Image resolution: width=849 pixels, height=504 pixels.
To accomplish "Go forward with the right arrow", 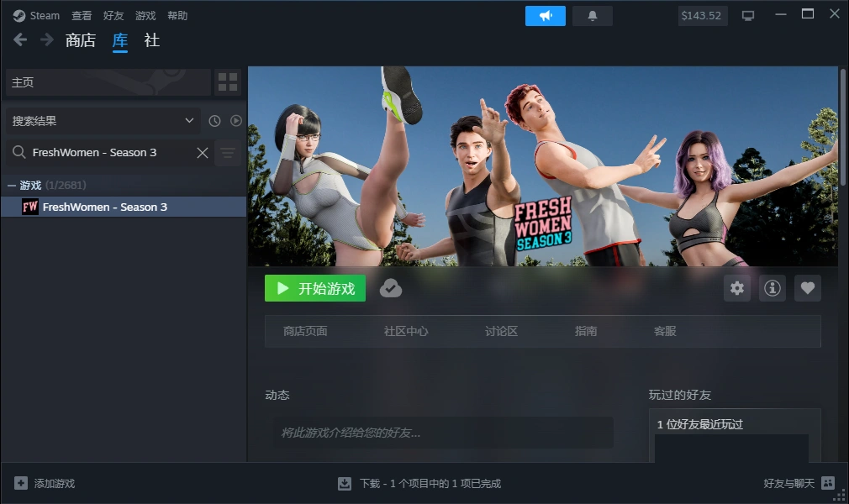I will (x=47, y=39).
